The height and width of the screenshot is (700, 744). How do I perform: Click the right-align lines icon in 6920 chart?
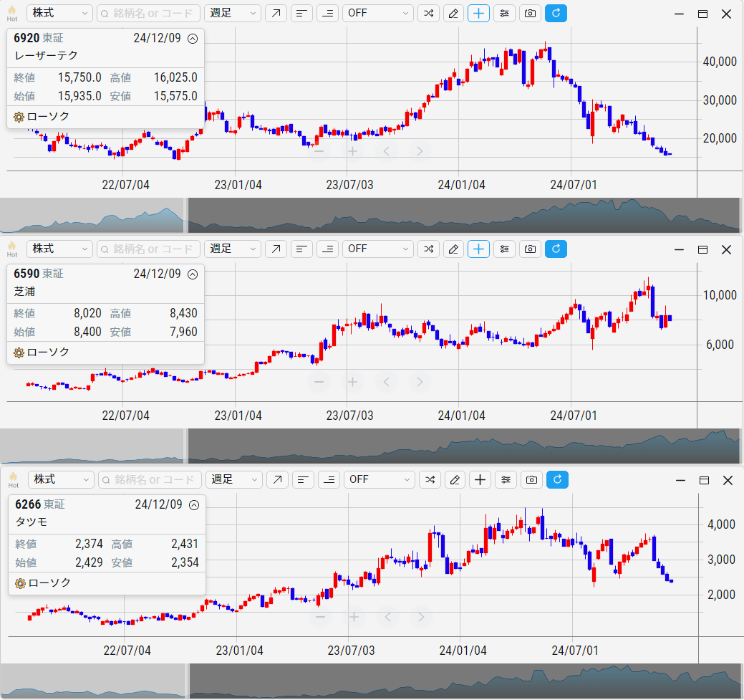pyautogui.click(x=327, y=14)
